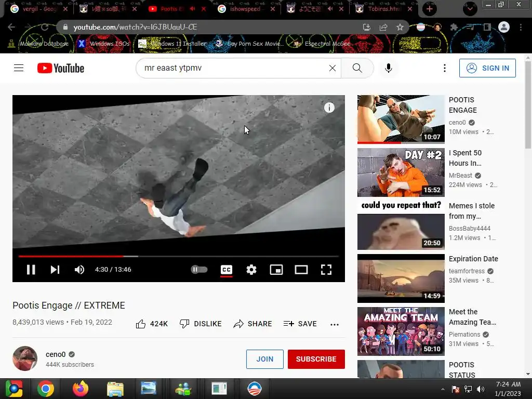Open Expiration Date video title
This screenshot has height=399, width=532.
(473, 259)
